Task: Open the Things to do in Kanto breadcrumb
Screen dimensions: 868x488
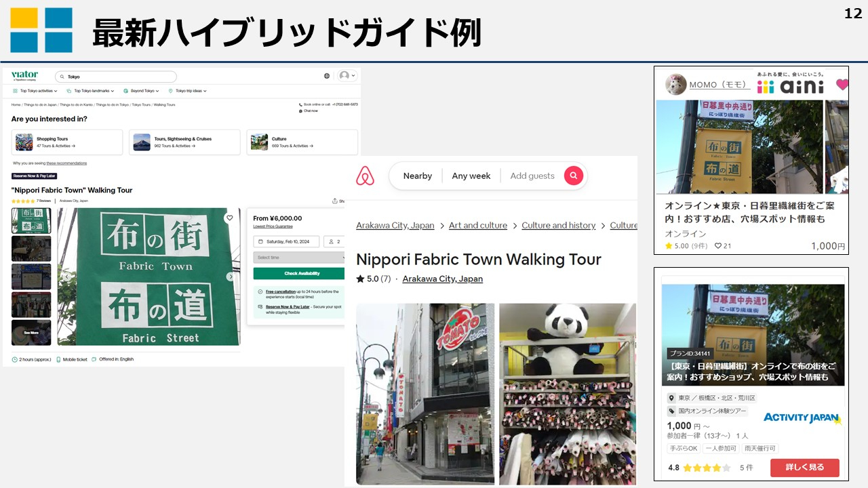Action: coord(76,105)
